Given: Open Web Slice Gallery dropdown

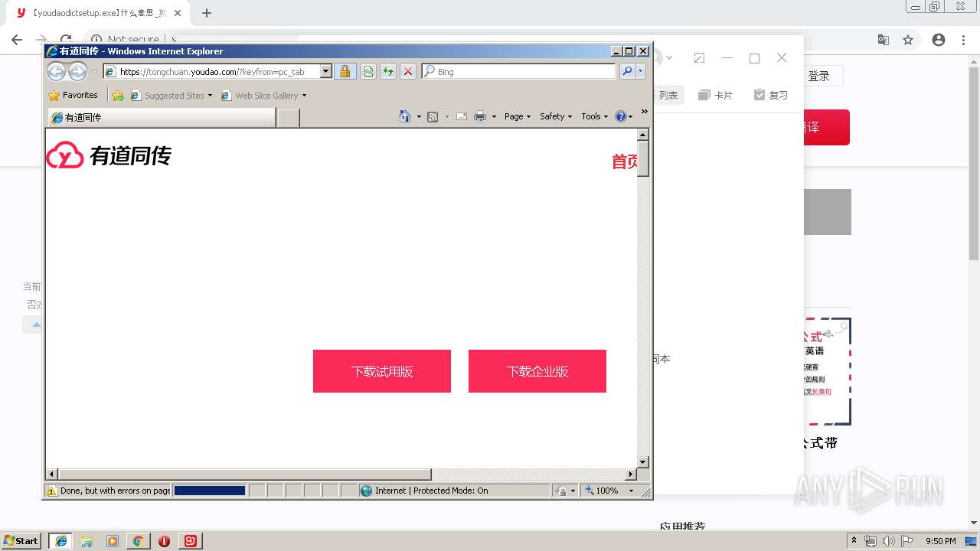Looking at the screenshot, I should [x=263, y=96].
